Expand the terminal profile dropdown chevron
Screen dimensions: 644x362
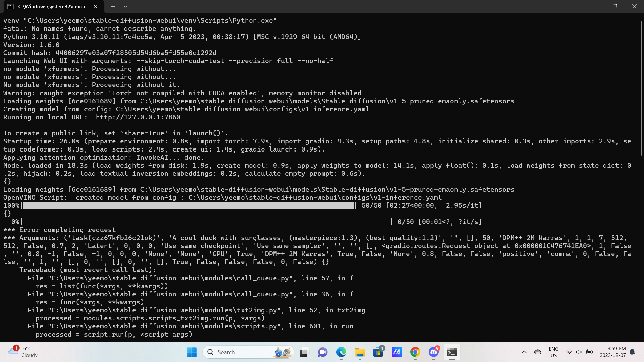125,6
